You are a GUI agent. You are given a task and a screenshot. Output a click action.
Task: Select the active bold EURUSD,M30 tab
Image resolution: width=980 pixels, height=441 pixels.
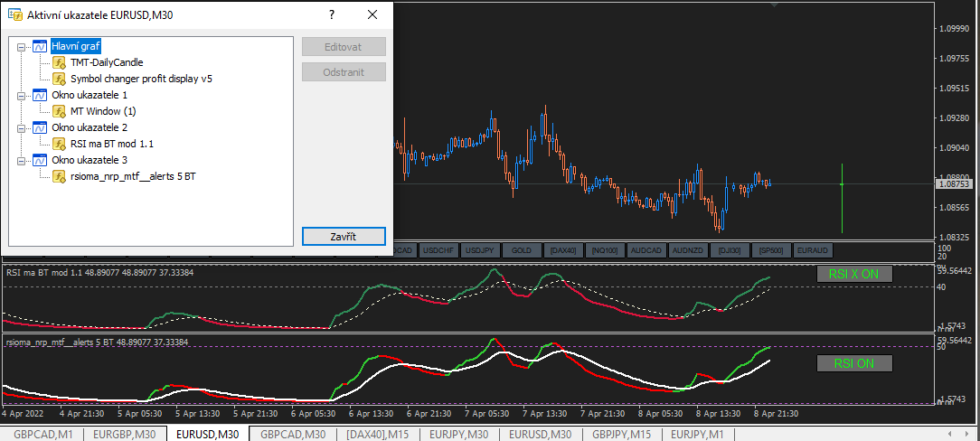click(x=208, y=434)
